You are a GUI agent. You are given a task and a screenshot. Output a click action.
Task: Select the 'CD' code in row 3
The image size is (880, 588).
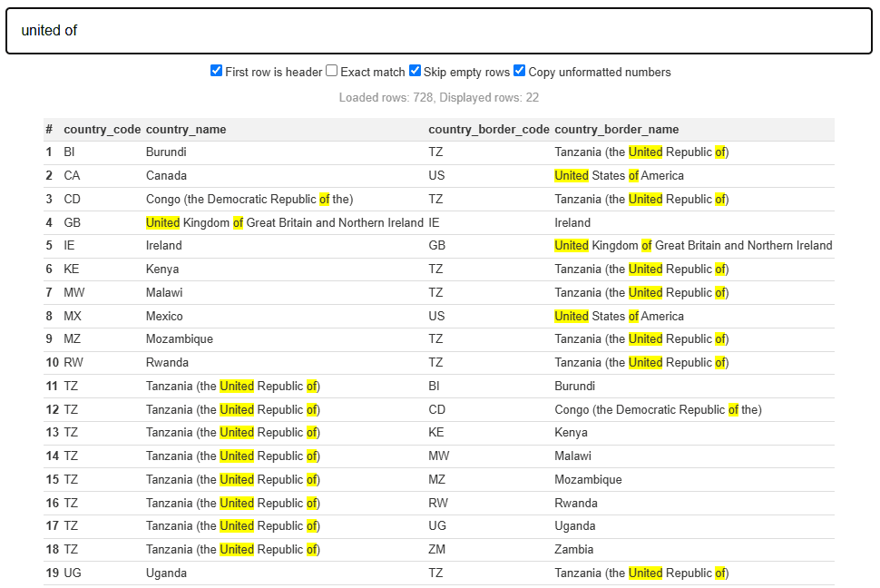click(72, 200)
